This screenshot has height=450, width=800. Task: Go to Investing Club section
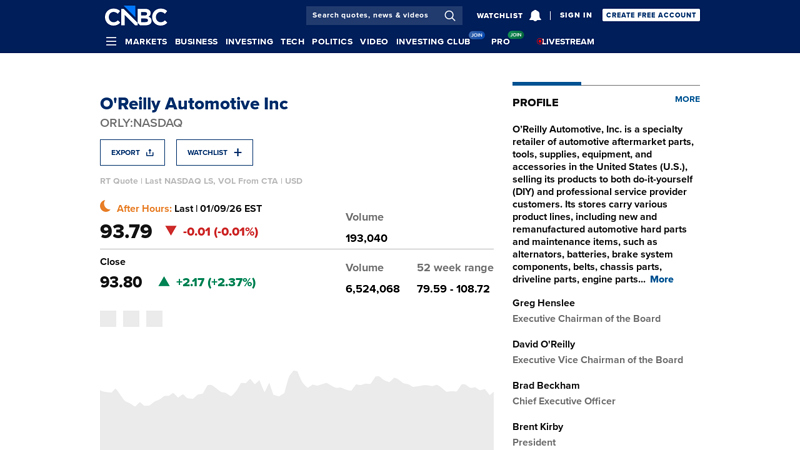433,41
